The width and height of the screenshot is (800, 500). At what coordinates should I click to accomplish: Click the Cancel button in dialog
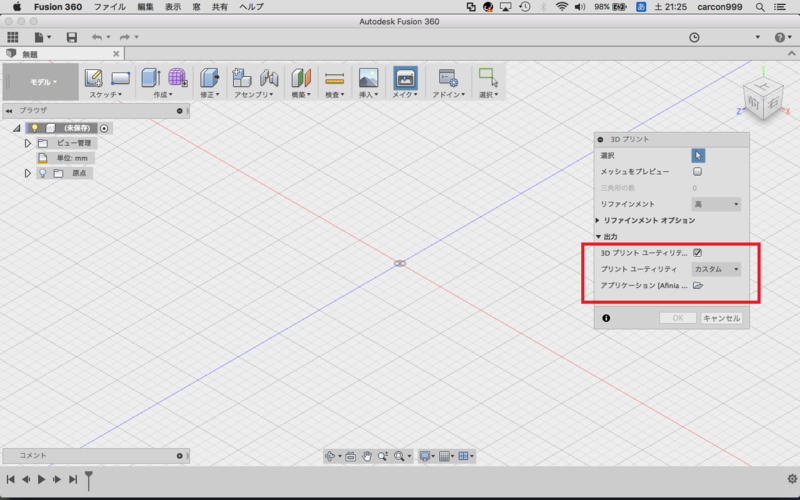pyautogui.click(x=721, y=318)
